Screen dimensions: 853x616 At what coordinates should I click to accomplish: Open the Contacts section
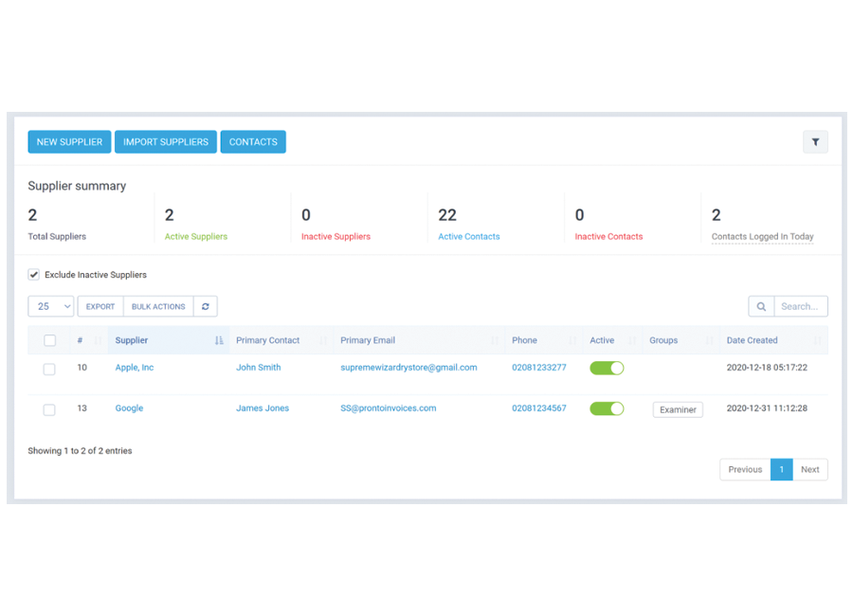coord(253,142)
